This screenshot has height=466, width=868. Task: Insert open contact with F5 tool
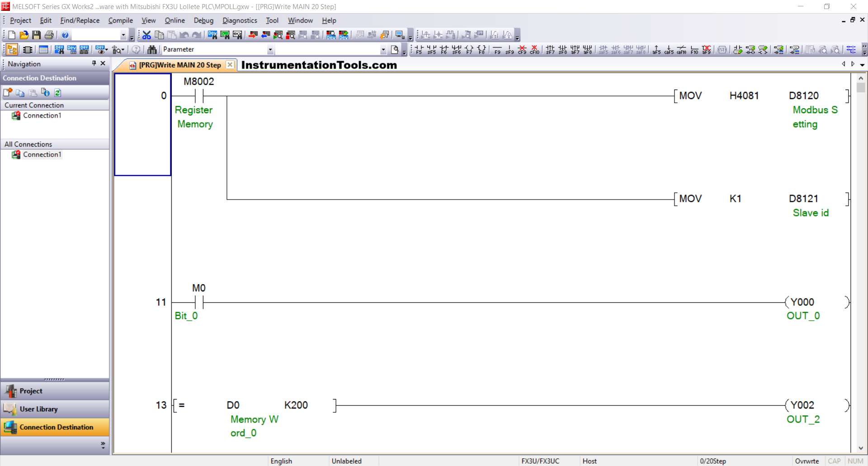click(x=419, y=49)
